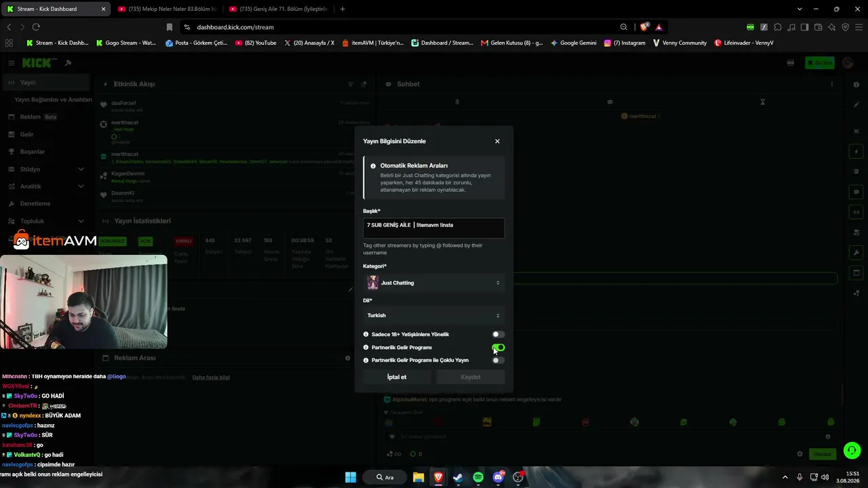Open File Explorer from the taskbar
This screenshot has height=488, width=868.
(418, 477)
